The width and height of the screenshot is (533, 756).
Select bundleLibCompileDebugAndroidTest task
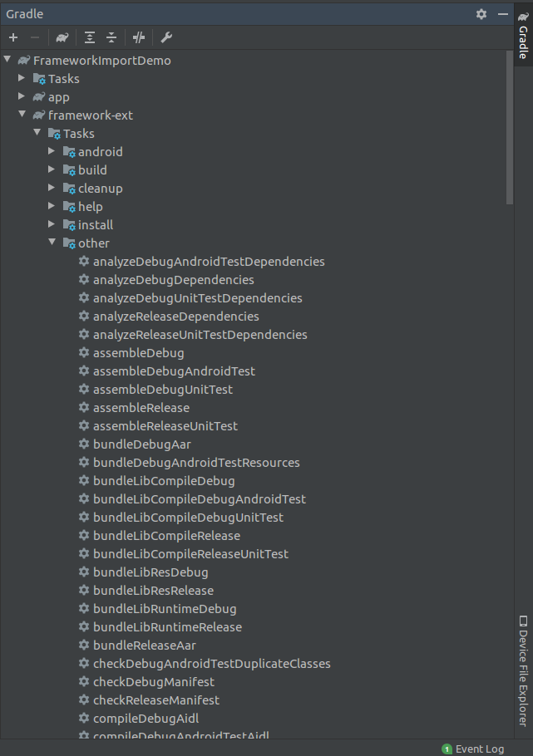[x=200, y=499]
